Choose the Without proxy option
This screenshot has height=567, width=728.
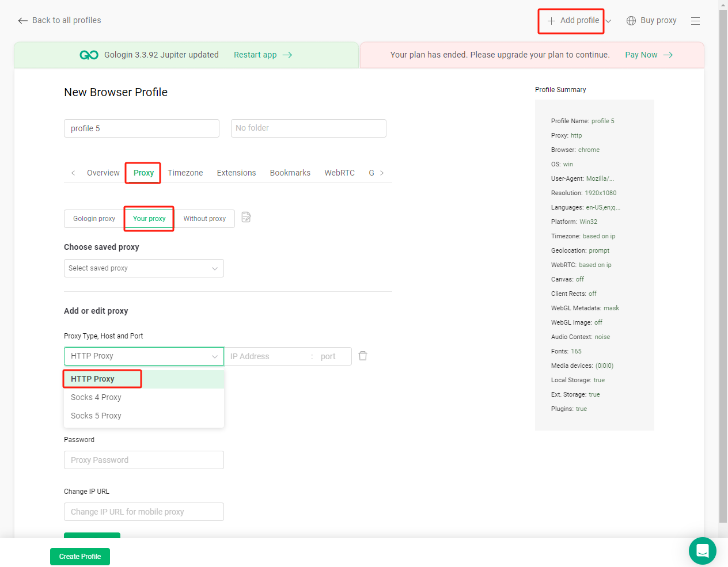pyautogui.click(x=204, y=219)
